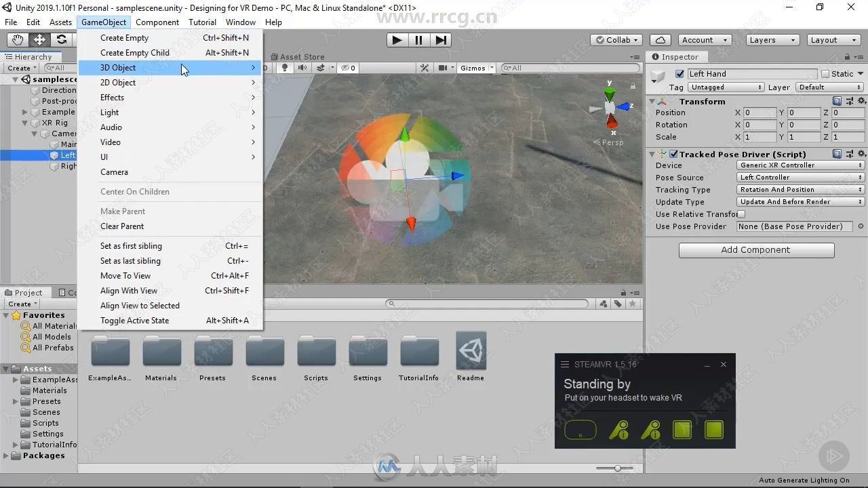Viewport: 868px width, 488px height.
Task: Lock the scene gizmo orientation padlock
Action: coord(633,86)
